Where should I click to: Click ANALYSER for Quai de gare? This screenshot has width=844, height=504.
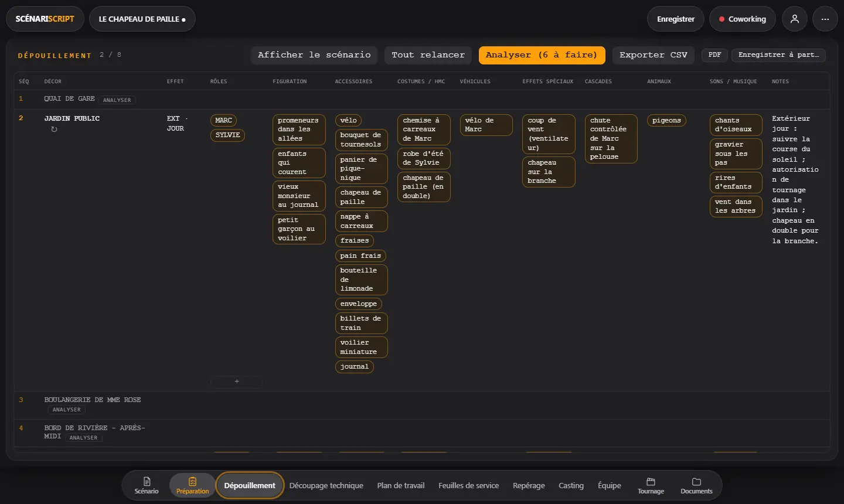(x=117, y=100)
